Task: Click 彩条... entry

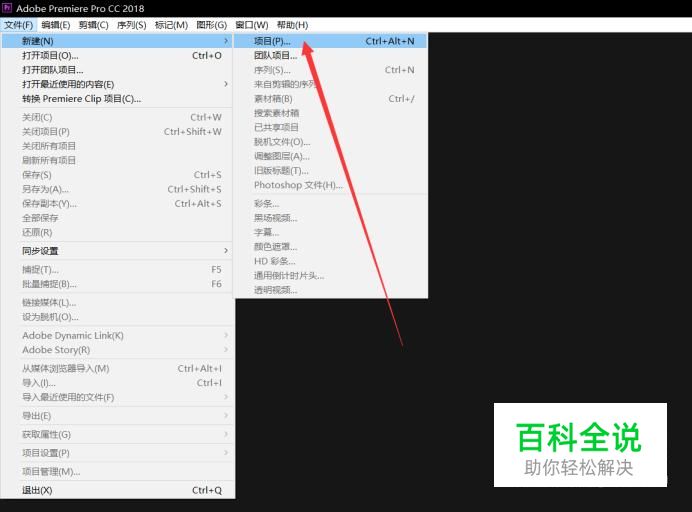Action: coord(331,204)
